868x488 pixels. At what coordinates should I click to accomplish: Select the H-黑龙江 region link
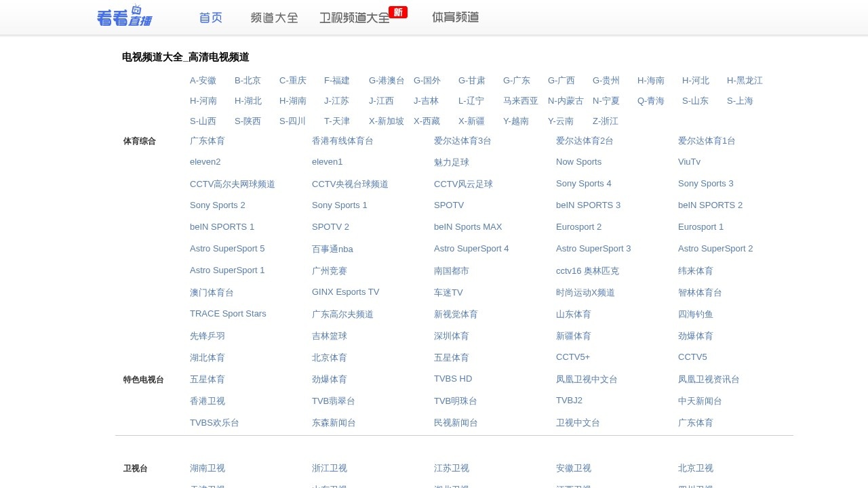[745, 81]
